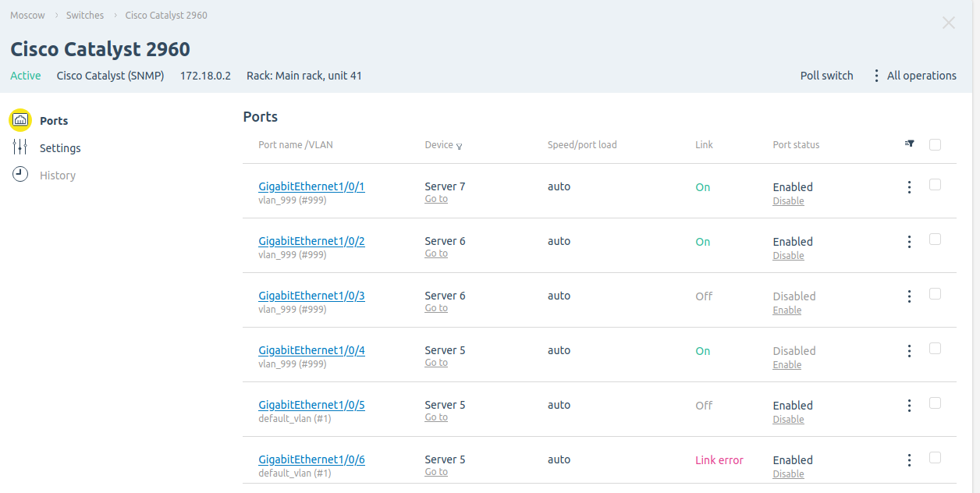The width and height of the screenshot is (980, 493).
Task: Click the Port name /VLAN column header
Action: click(296, 144)
